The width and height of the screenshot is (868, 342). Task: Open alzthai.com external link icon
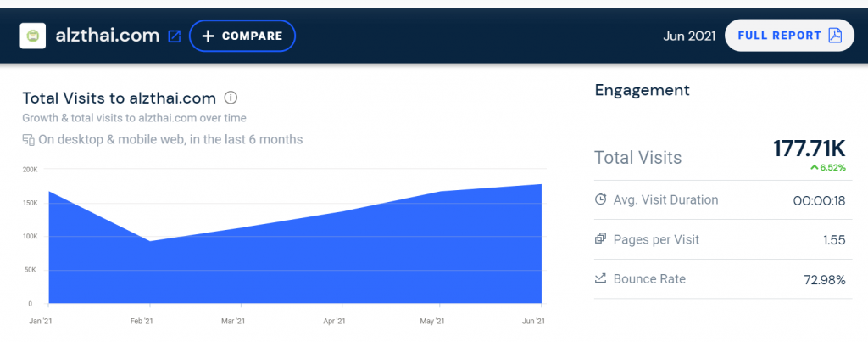[x=175, y=36]
